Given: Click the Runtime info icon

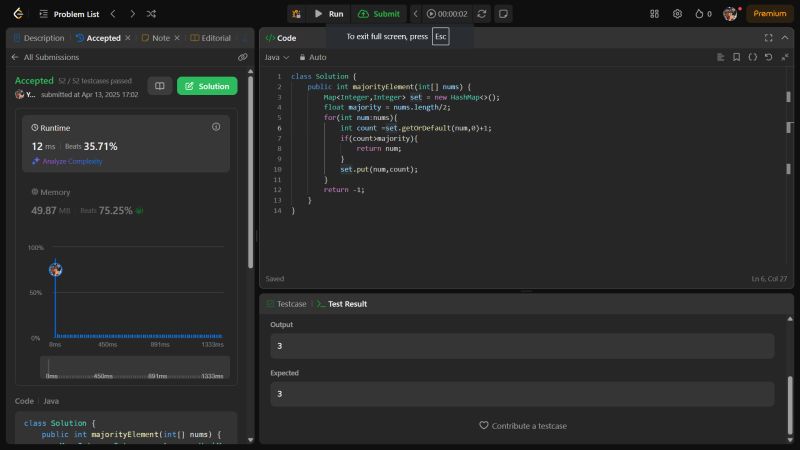Looking at the screenshot, I should tap(216, 127).
